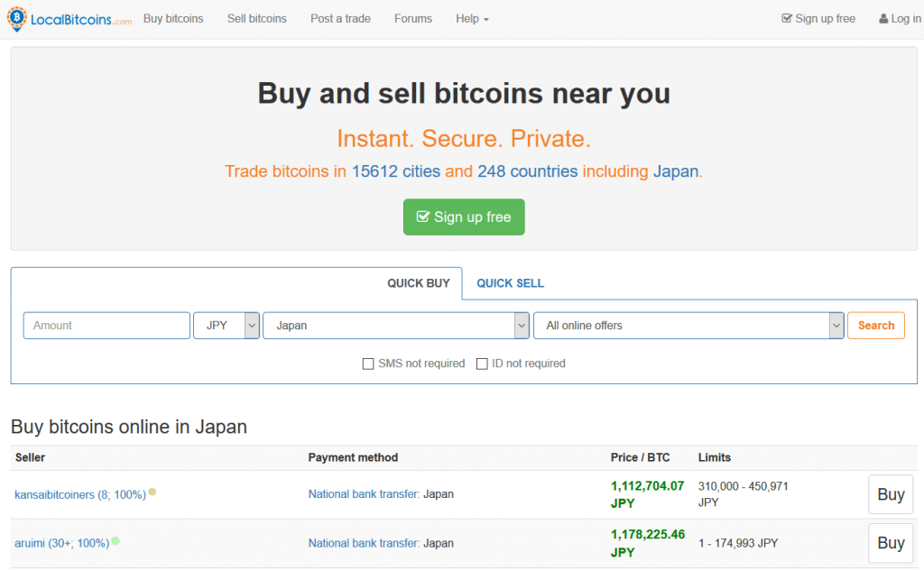
Task: Open Sell bitcoins navigation item
Action: coord(257,18)
